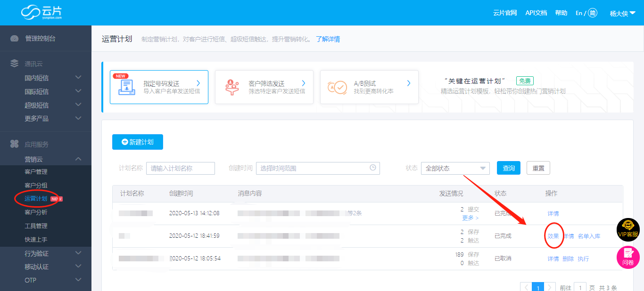Open 快速上手 in sidebar

36,239
